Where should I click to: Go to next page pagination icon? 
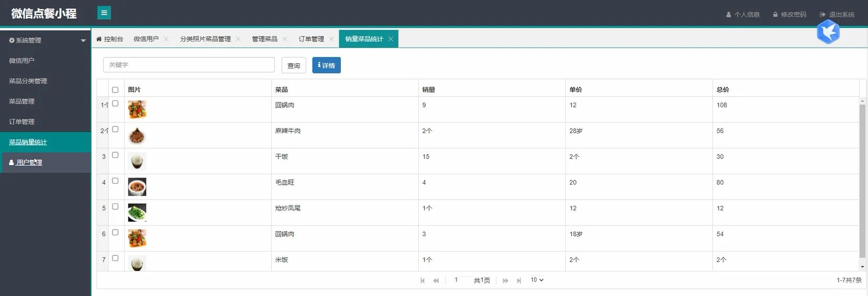505,280
